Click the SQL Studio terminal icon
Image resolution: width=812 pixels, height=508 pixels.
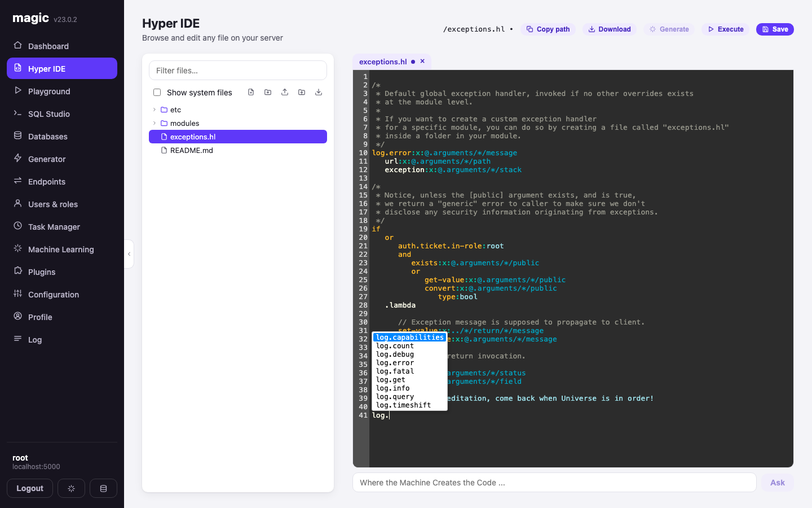17,113
